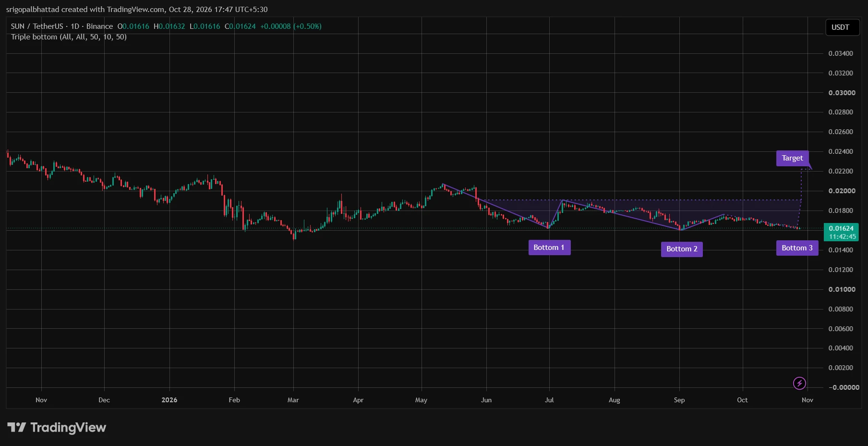Select the Bottom 3 pattern label
Screen dimensions: 868x446
(x=797, y=248)
